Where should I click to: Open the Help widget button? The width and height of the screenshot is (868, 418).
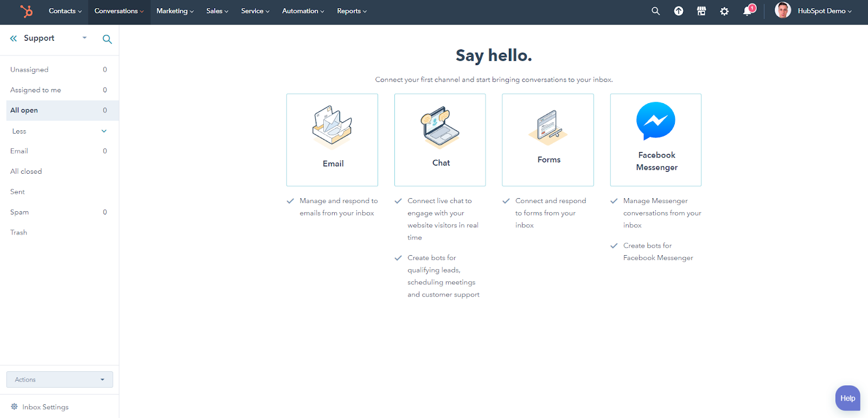pyautogui.click(x=848, y=398)
